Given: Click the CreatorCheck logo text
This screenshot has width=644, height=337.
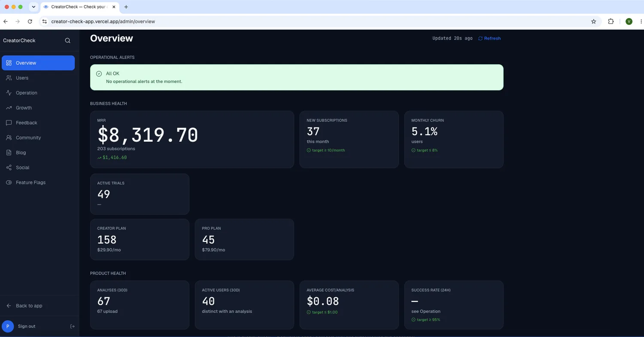Looking at the screenshot, I should pos(19,40).
